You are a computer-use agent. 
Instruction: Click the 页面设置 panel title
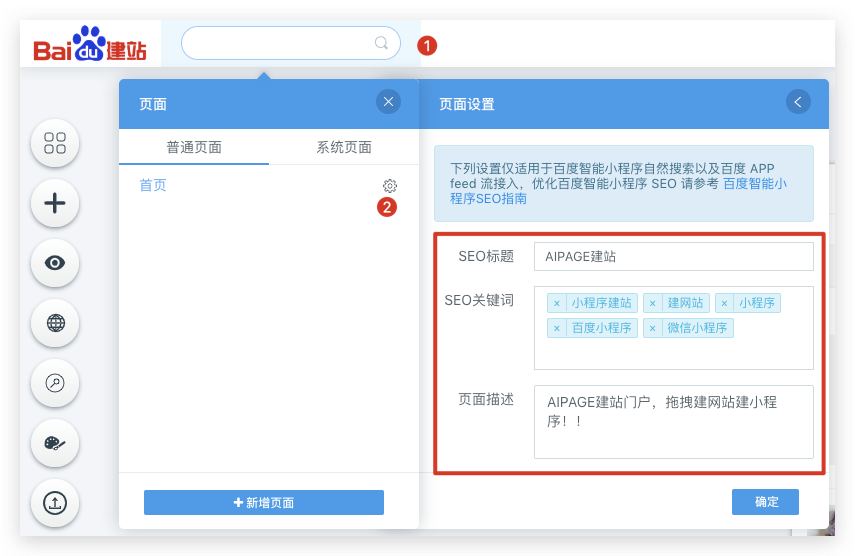[467, 104]
